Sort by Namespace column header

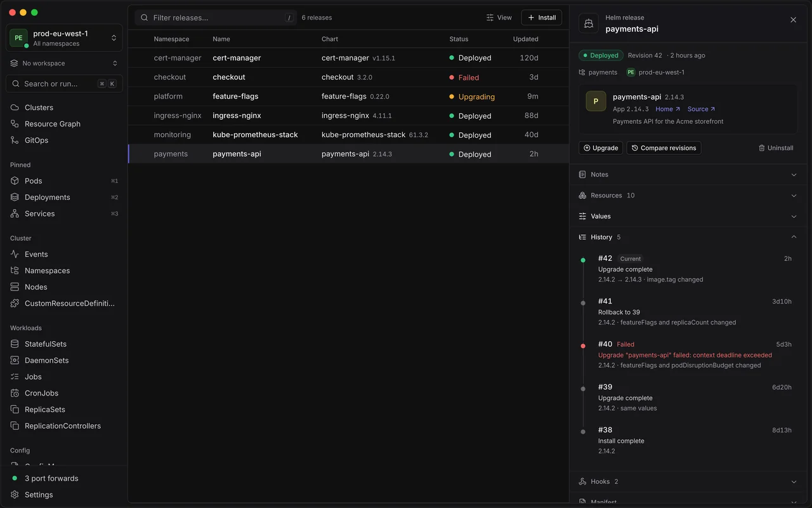pyautogui.click(x=171, y=39)
